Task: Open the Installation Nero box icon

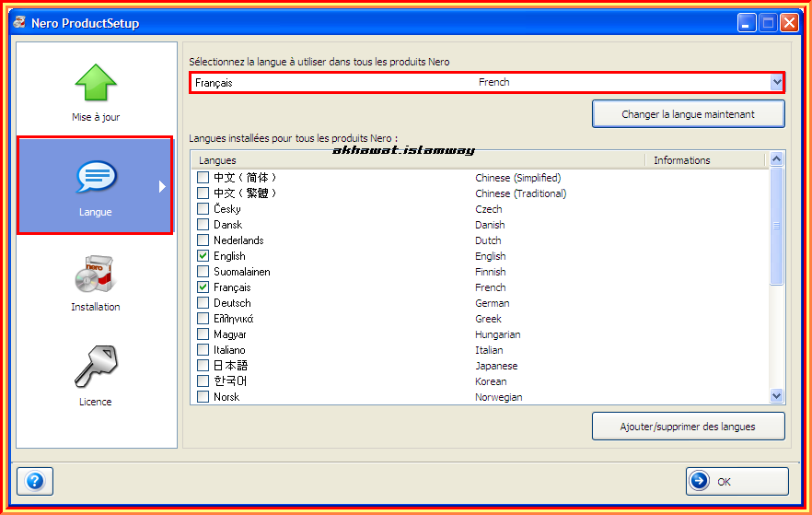Action: click(x=96, y=274)
